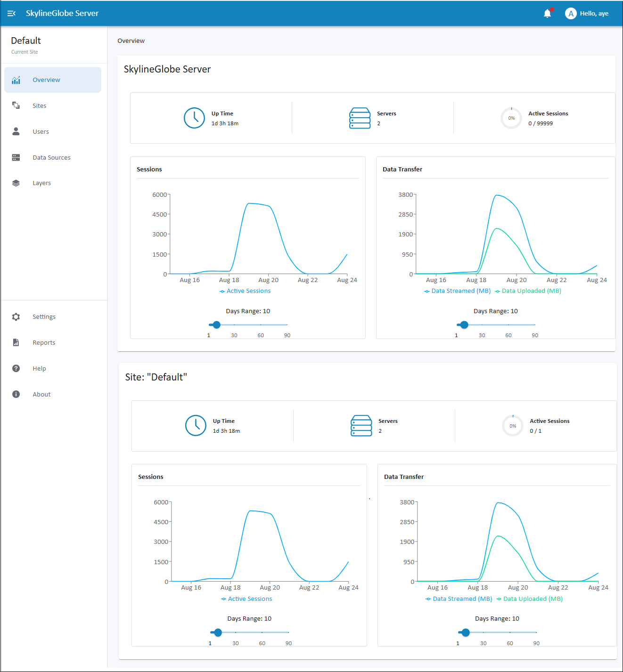Toggle Data Uploaded (MB) legend in Default site chart

click(x=529, y=599)
